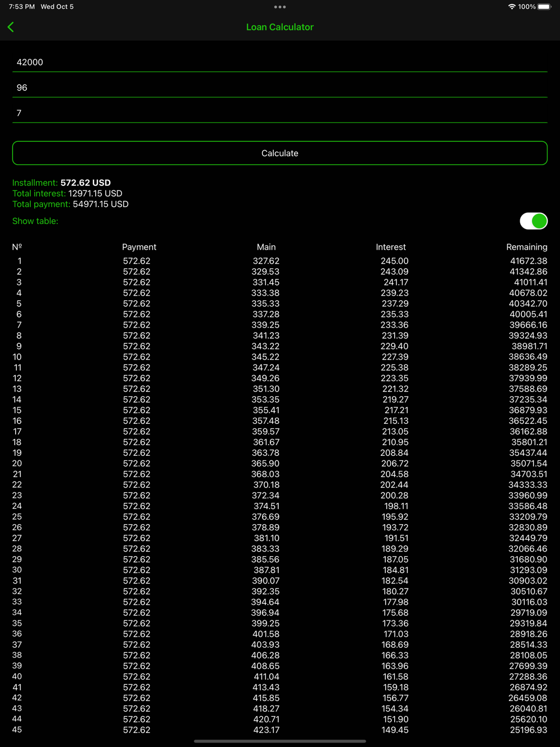The image size is (560, 747).
Task: Tap the Remaining column header
Action: (x=527, y=247)
